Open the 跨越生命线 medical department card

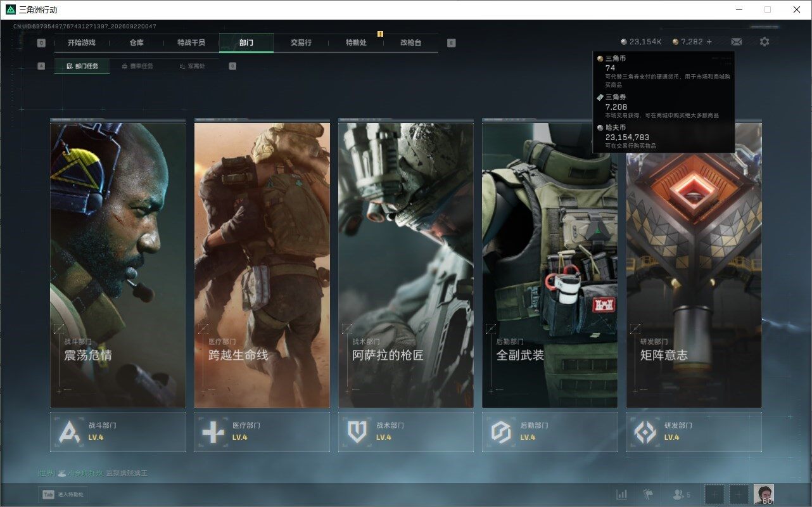click(262, 265)
